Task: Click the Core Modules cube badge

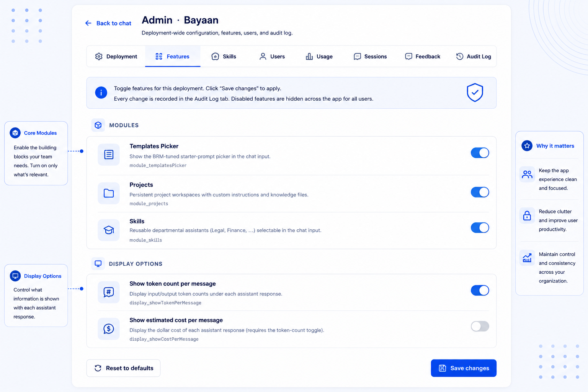Action: tap(15, 133)
